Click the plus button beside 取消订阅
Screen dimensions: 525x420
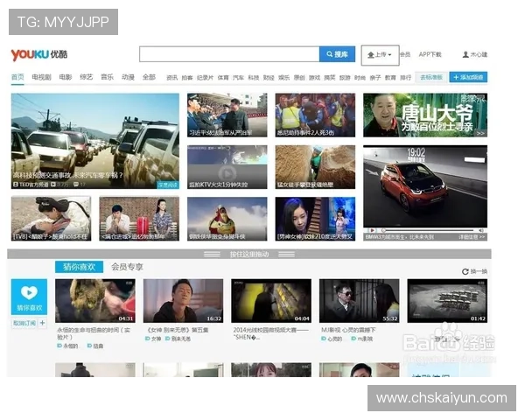43,323
